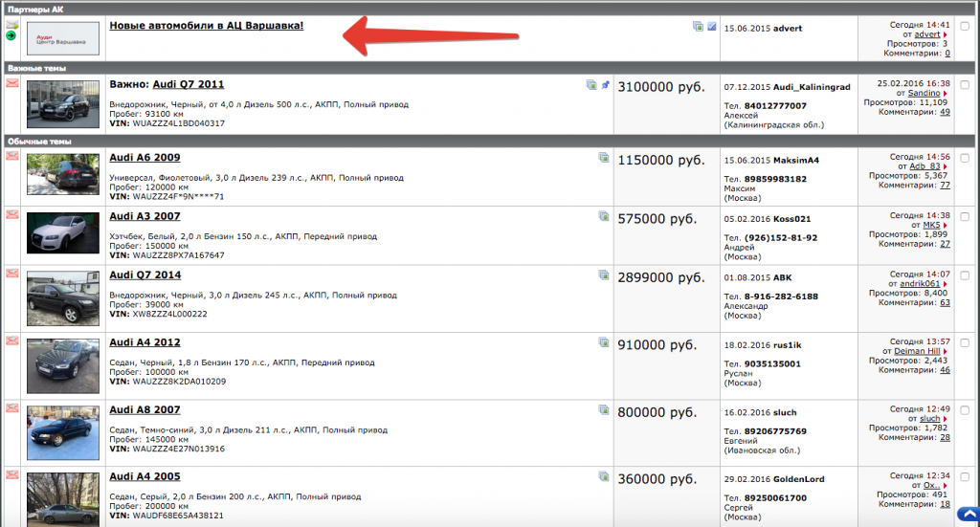This screenshot has width=980, height=527.
Task: Open the Audi A4 2012 listing
Action: [145, 342]
